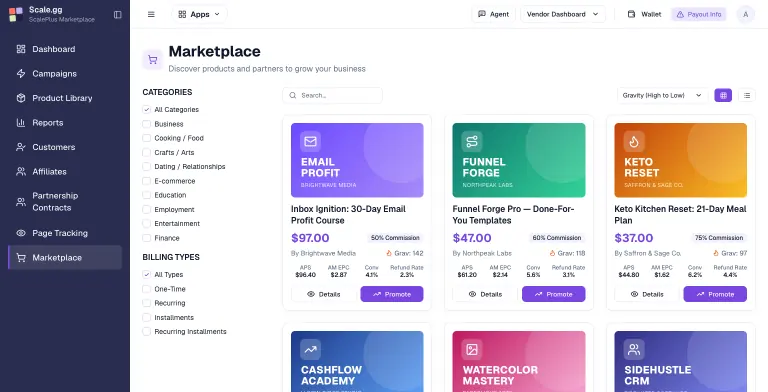
Task: Click the users icon on Sidehustle CRM card
Action: 634,350
